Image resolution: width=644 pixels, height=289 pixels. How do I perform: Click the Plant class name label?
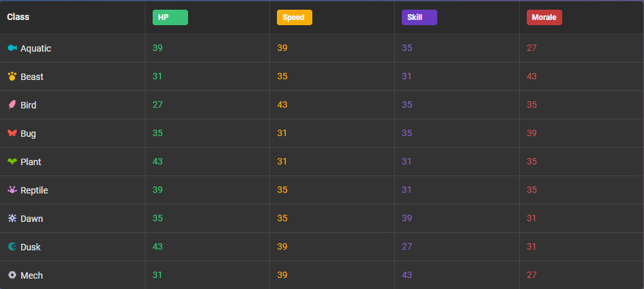click(x=31, y=162)
